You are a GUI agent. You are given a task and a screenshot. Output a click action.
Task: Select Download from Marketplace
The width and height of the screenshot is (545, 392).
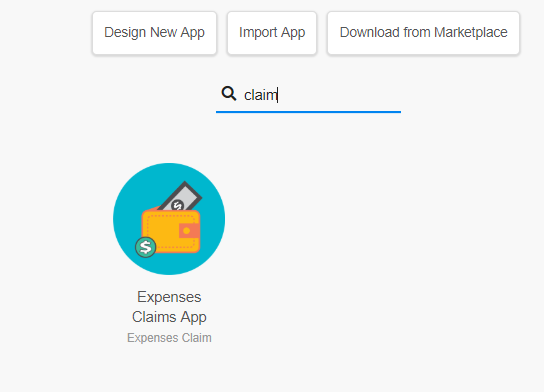(423, 33)
